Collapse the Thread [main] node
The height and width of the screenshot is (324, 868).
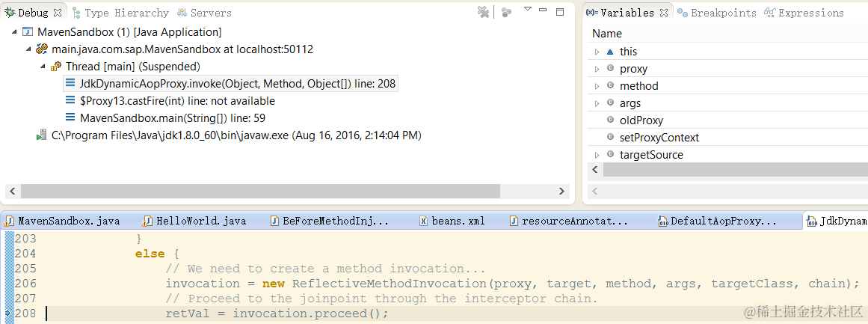coord(43,67)
